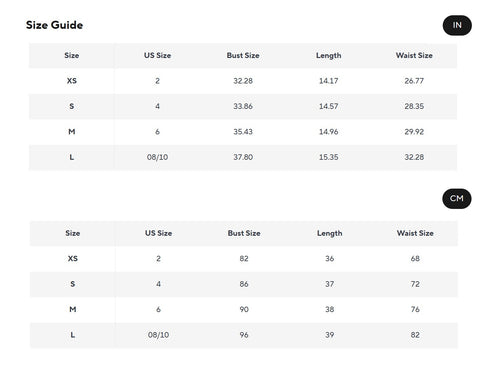480x366 pixels.
Task: Click Waist Size header in inches table
Action: pos(414,56)
